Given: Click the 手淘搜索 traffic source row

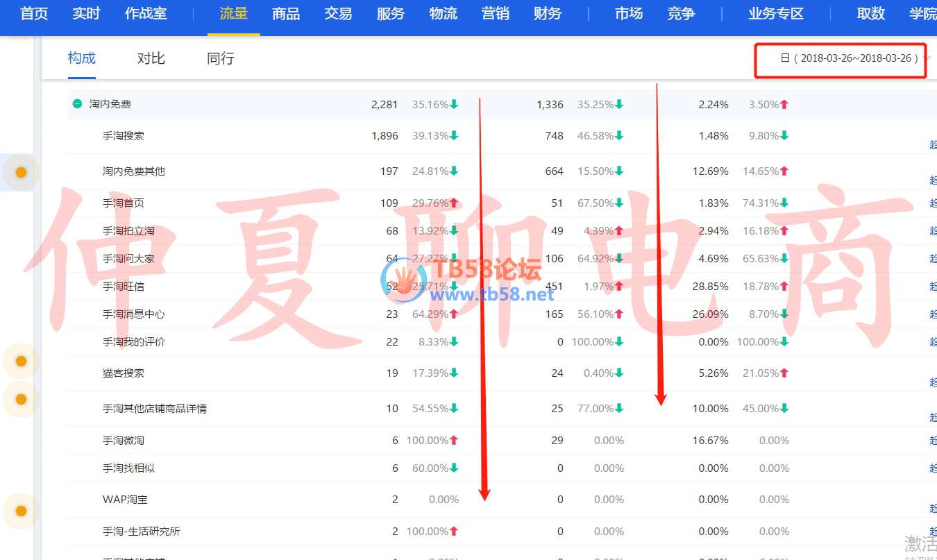Looking at the screenshot, I should pos(124,136).
